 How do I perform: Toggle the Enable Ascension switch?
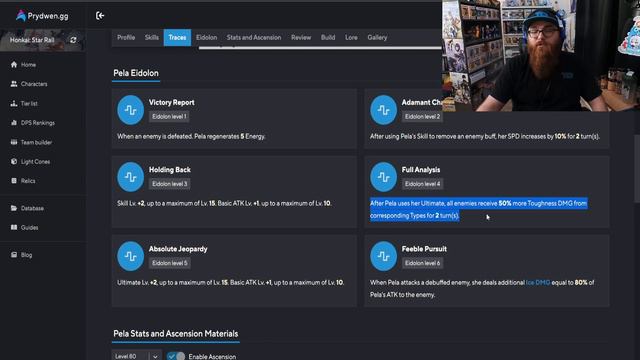click(x=176, y=356)
